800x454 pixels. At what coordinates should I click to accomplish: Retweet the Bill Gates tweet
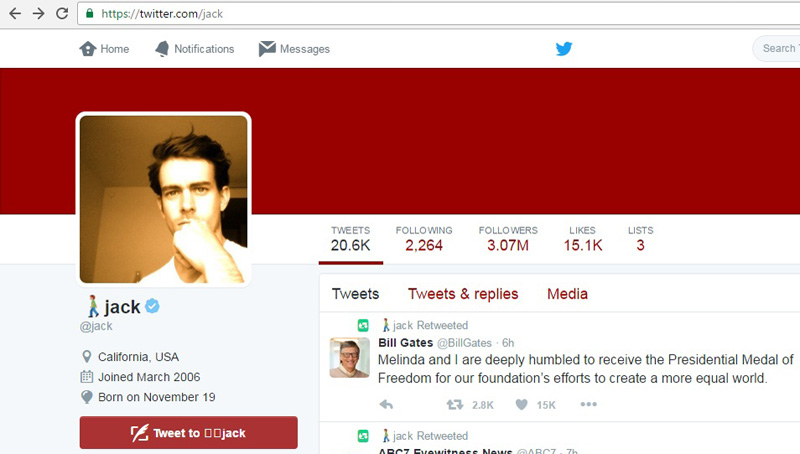click(x=455, y=405)
